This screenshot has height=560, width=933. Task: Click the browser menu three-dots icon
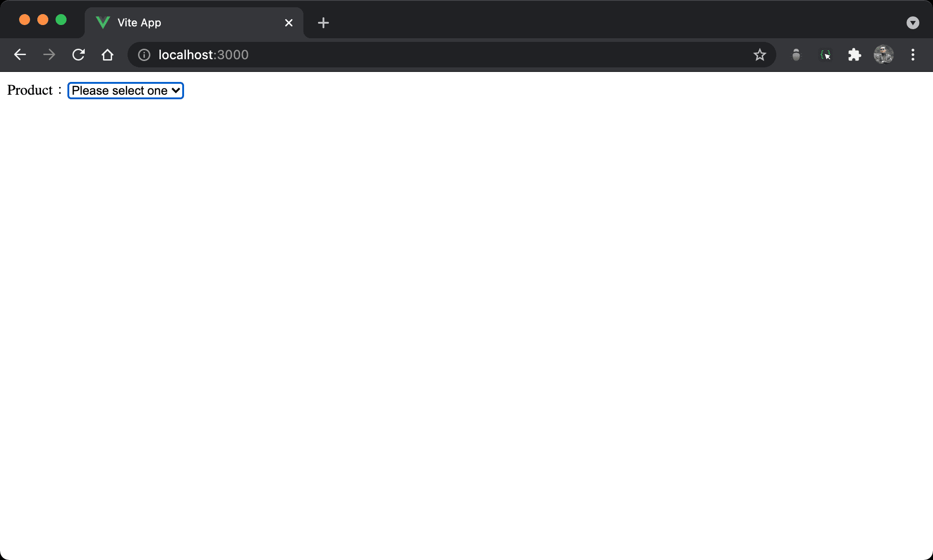pyautogui.click(x=913, y=55)
